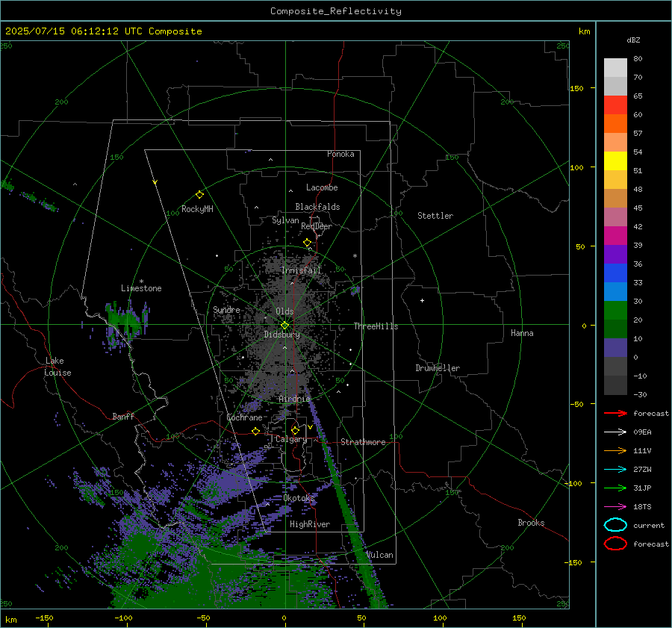Click the orange 111V arrow in legend
672x628 pixels.
click(x=615, y=450)
